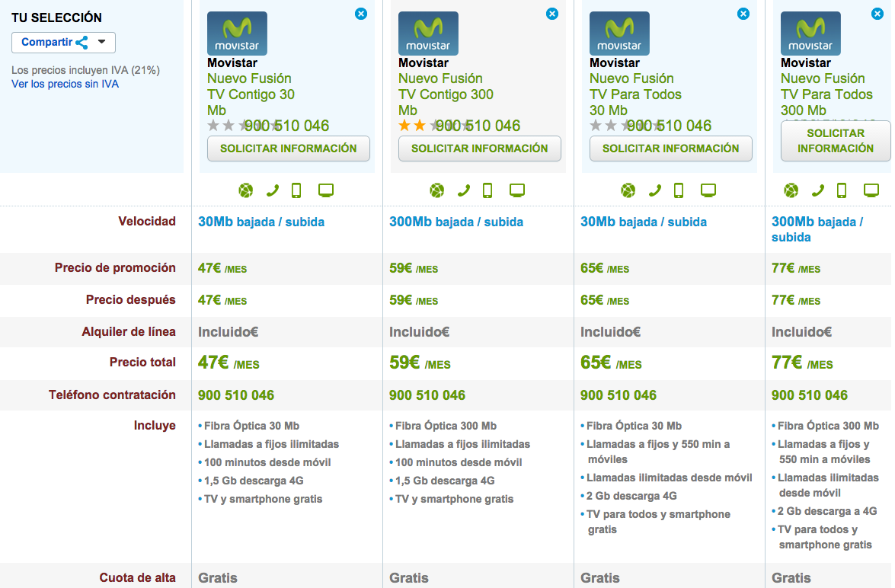The image size is (895, 588).
Task: Click 'Ver los precios sin IVA' link
Action: pos(65,84)
